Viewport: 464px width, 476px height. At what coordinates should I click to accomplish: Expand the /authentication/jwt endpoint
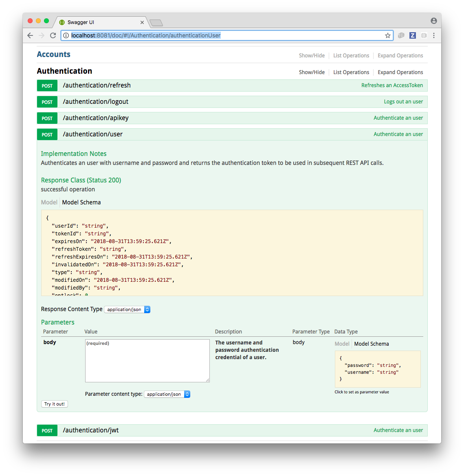(91, 430)
